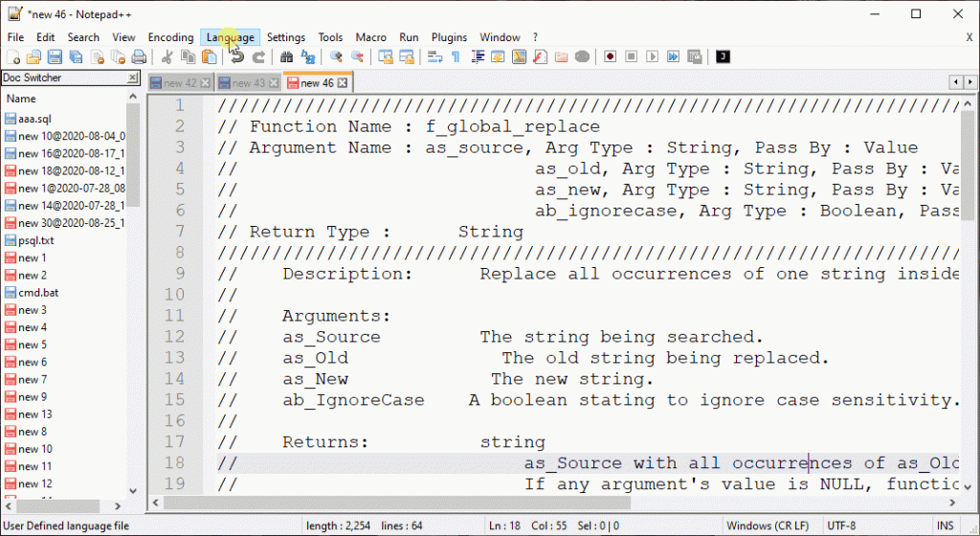Screen dimensions: 980x536
Task: Toggle synchronized horizontal scrolling
Action: [x=406, y=56]
